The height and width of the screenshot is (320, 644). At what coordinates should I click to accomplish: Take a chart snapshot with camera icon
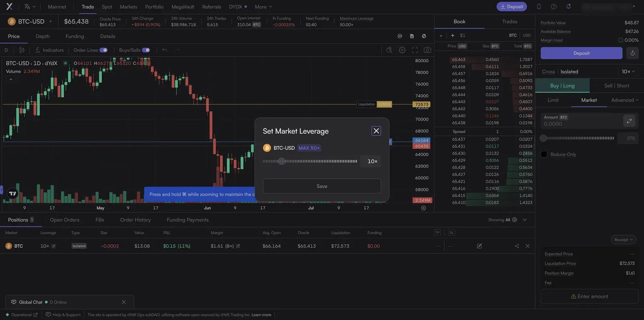(x=427, y=50)
